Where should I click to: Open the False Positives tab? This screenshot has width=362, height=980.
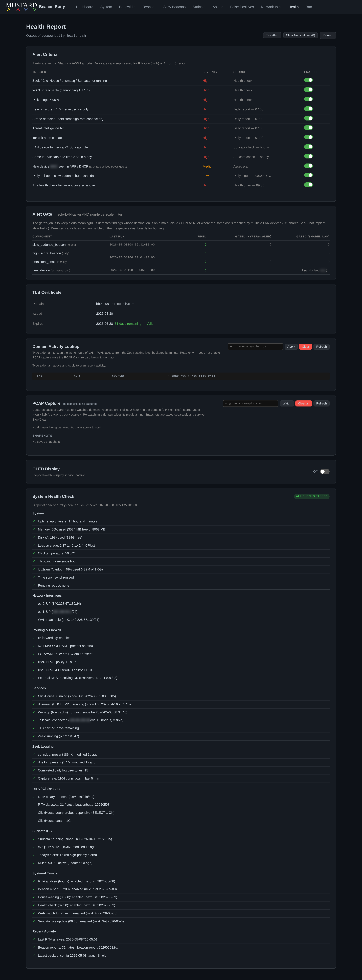click(x=242, y=7)
